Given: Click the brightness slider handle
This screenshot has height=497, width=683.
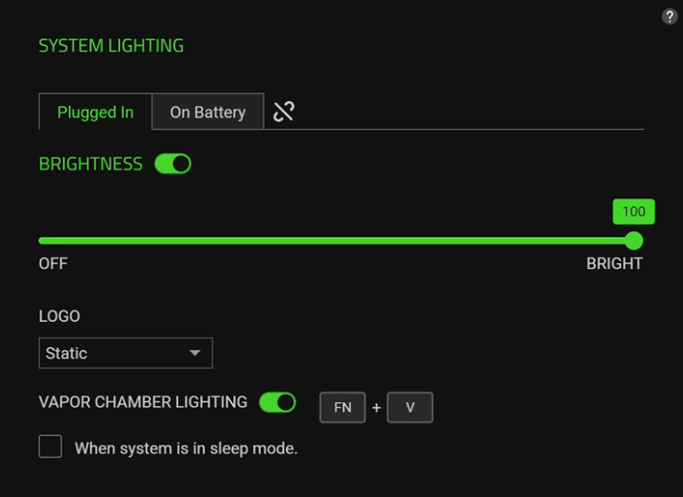Looking at the screenshot, I should point(633,240).
